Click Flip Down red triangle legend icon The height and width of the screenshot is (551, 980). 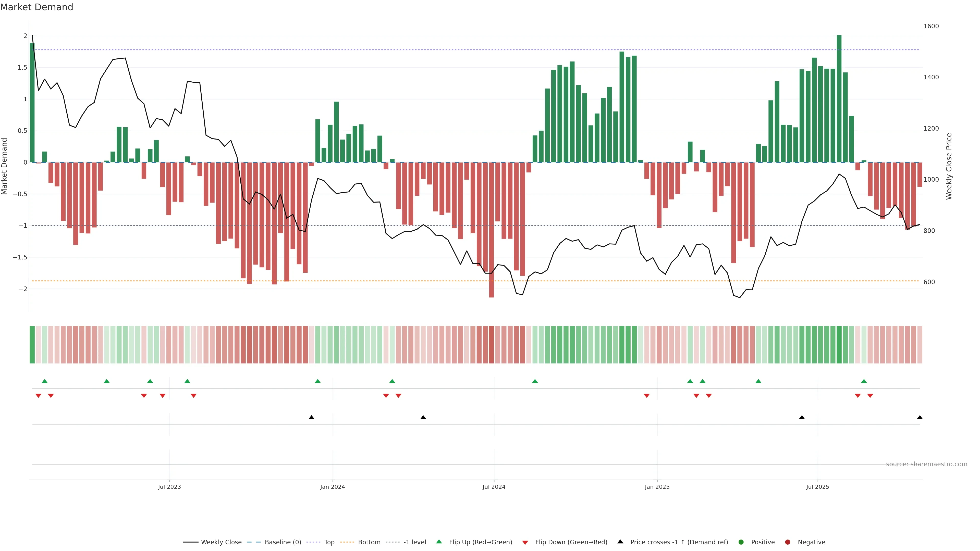(525, 543)
